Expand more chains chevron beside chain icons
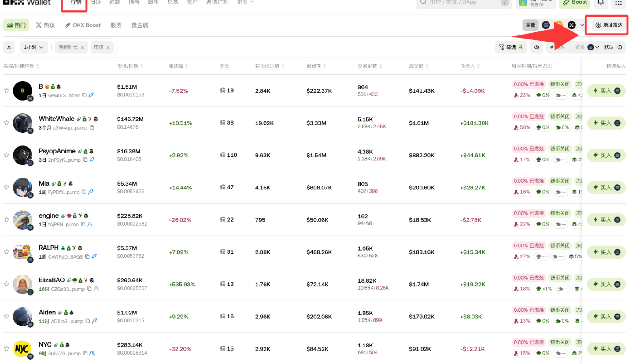This screenshot has width=629, height=364. [x=582, y=25]
